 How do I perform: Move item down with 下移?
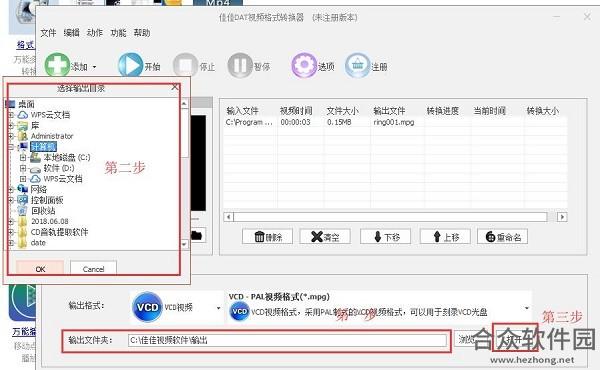point(385,237)
